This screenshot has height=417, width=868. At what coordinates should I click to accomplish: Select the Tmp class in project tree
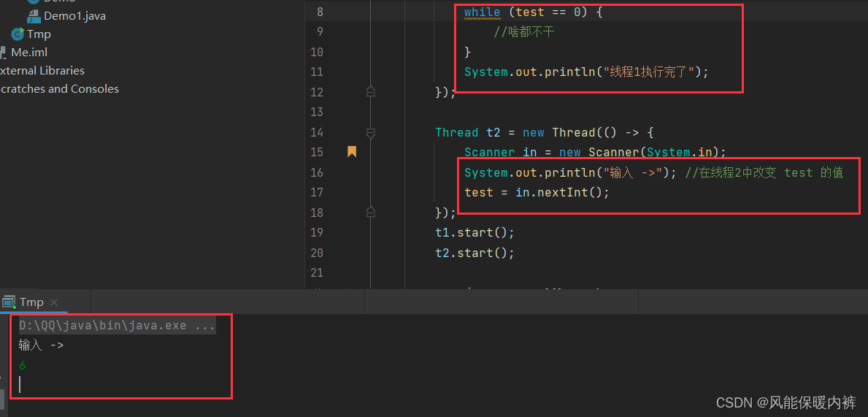point(39,34)
